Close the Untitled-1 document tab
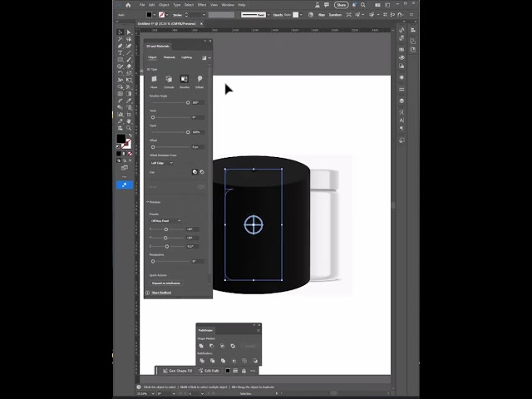Screen dimensions: 532x399 (x=201, y=24)
